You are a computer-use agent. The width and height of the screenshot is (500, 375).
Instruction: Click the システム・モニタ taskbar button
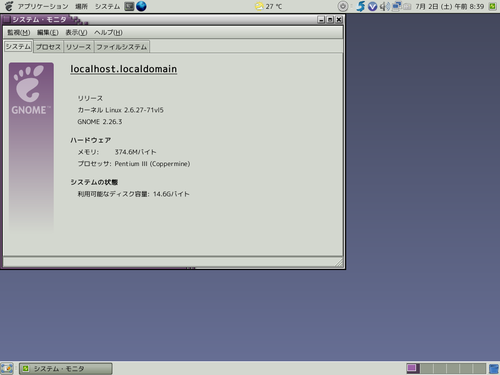pos(65,368)
